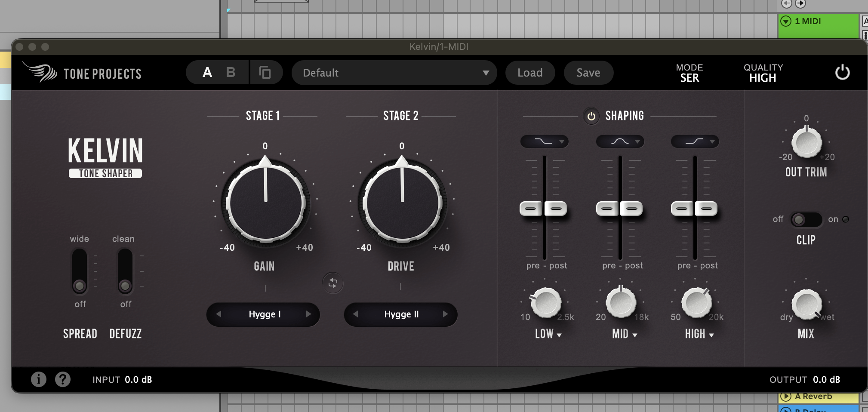Click the MID band pre-post slider handle

[620, 209]
